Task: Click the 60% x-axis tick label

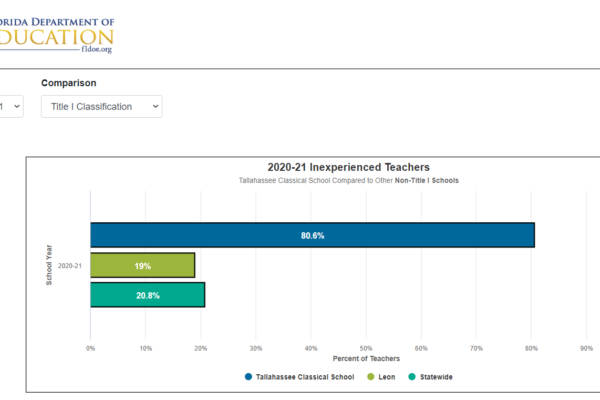Action: (x=421, y=348)
